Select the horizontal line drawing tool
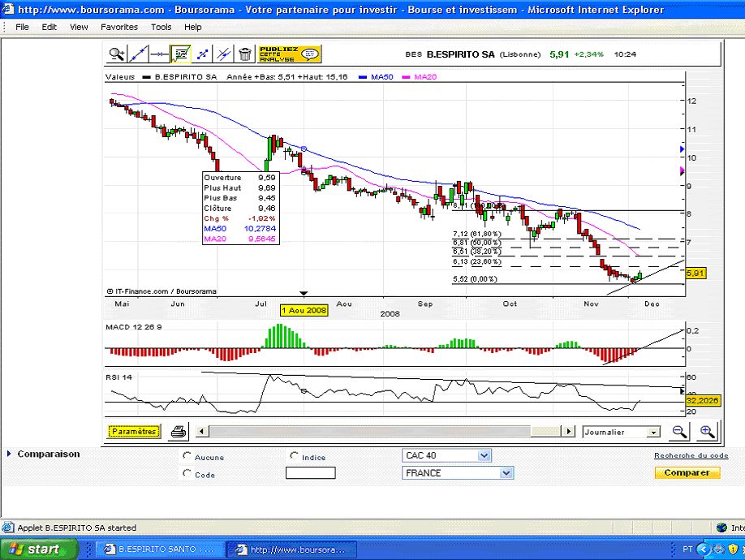 pos(160,54)
